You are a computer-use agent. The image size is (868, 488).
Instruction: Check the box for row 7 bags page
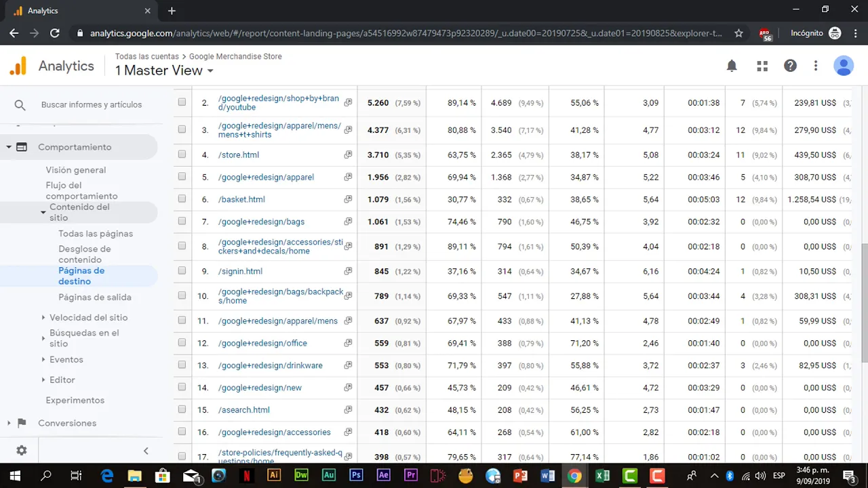click(182, 221)
